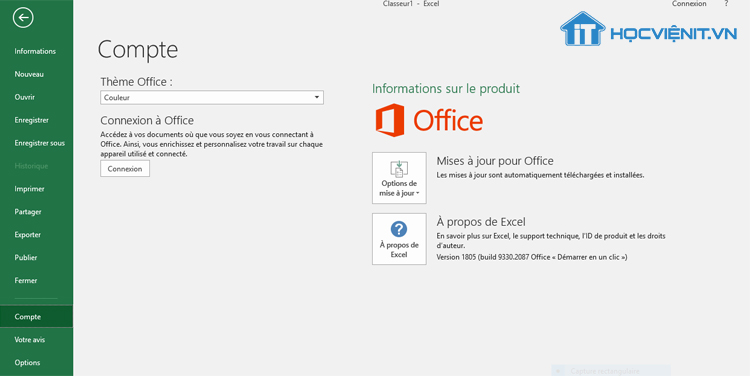
Task: Expand the Thème Office Couleur dropdown
Action: [212, 98]
